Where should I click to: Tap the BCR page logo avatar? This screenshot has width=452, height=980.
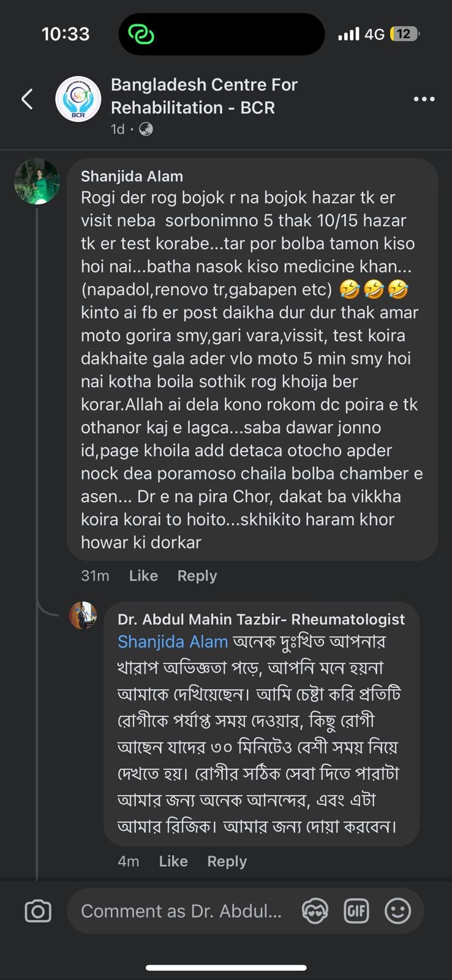[x=78, y=99]
